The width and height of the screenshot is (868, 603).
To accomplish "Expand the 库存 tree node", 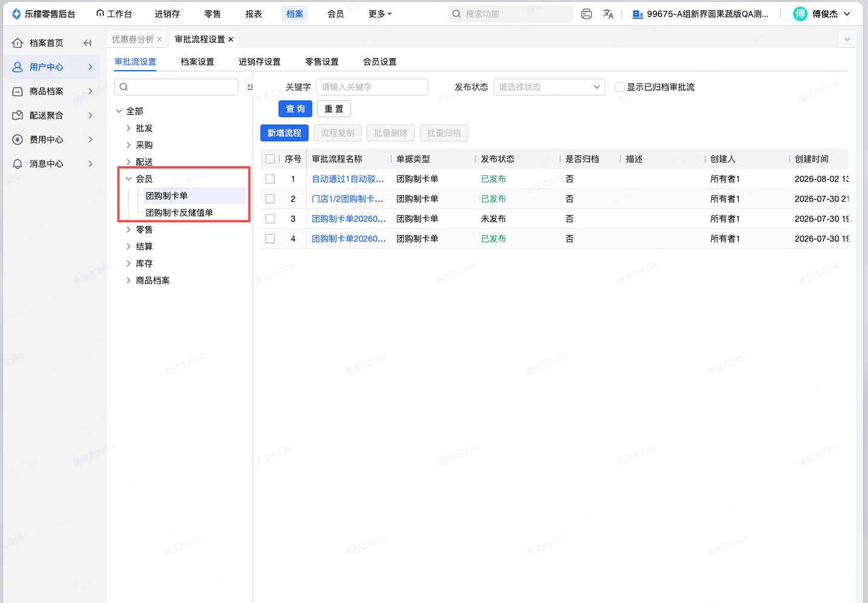I will click(x=129, y=263).
